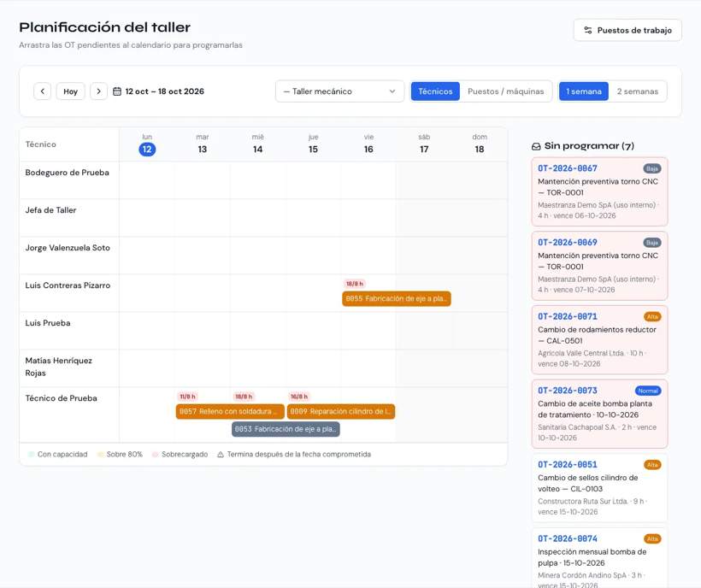The image size is (701, 588).
Task: Click Alta priority badge on OT-2026-0074
Action: (653, 538)
